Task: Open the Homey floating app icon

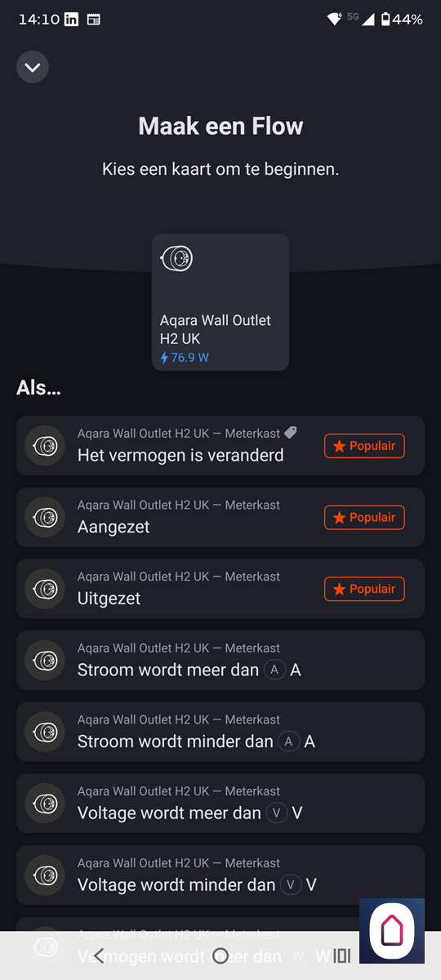Action: click(x=392, y=931)
